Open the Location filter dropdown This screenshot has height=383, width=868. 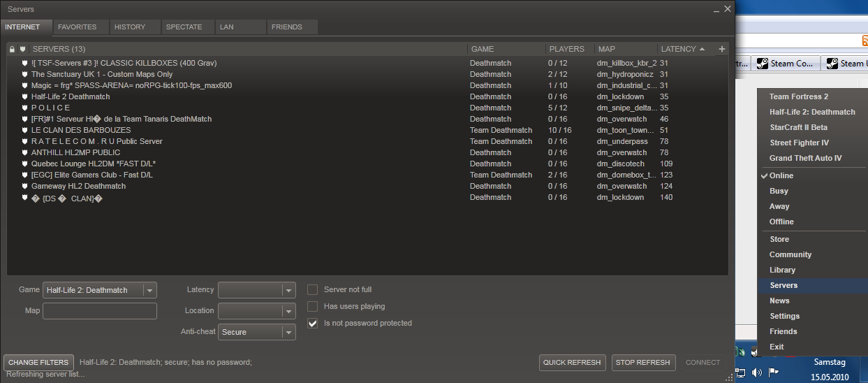257,311
